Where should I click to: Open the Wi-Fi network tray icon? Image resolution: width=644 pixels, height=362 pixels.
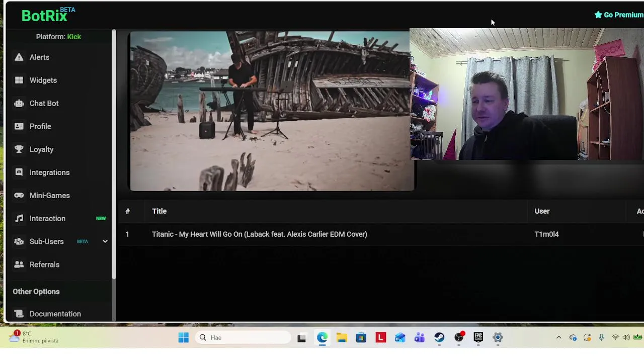click(x=615, y=337)
